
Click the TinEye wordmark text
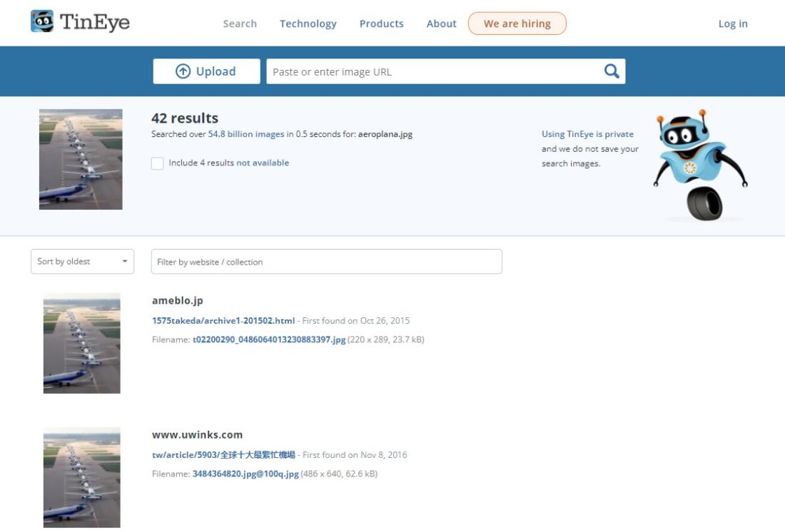click(x=95, y=22)
